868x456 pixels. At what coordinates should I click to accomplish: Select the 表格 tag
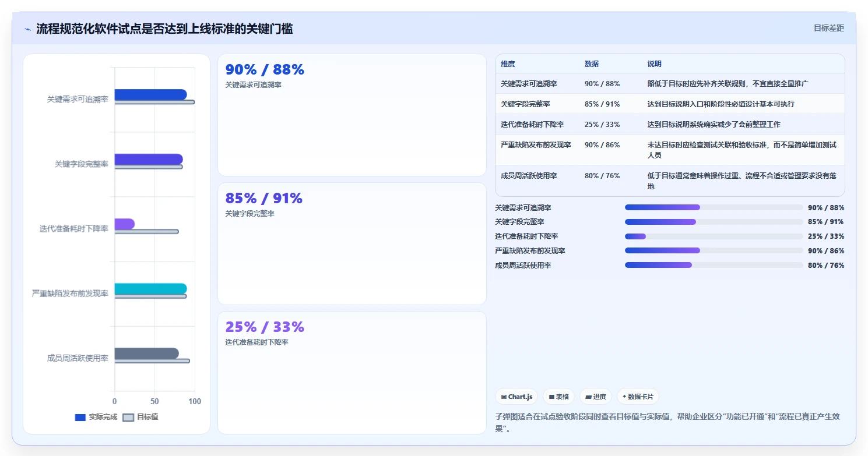tap(558, 397)
